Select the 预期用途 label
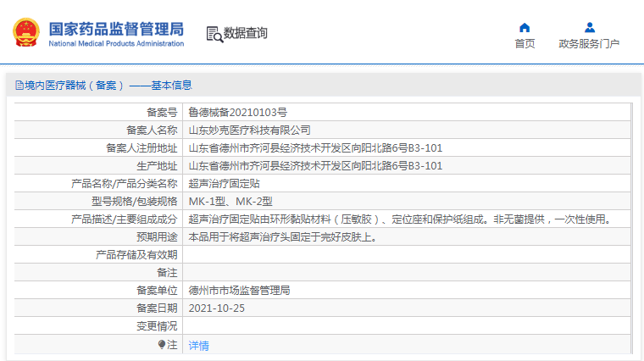Viewport: 644px width, 361px height. (157, 237)
